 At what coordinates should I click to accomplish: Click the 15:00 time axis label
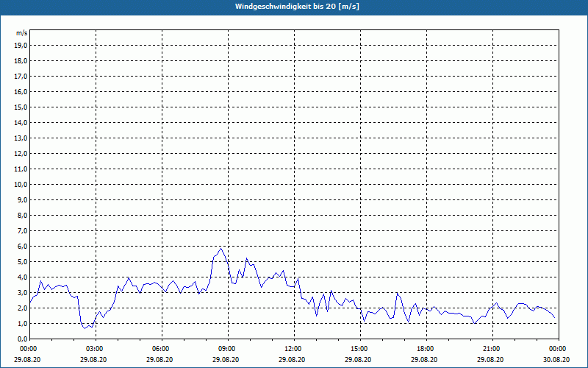pyautogui.click(x=360, y=349)
